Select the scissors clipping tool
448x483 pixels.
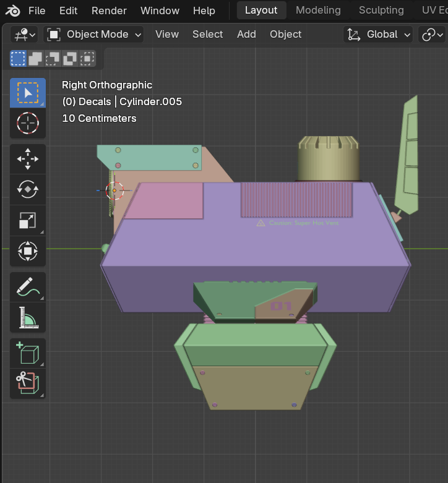[28, 383]
